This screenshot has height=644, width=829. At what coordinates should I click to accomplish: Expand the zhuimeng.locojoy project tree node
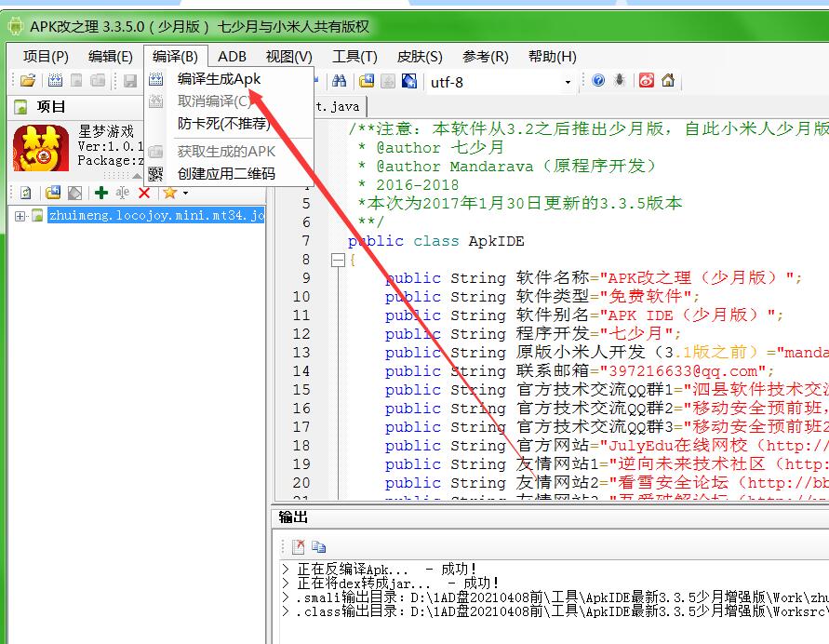click(20, 216)
